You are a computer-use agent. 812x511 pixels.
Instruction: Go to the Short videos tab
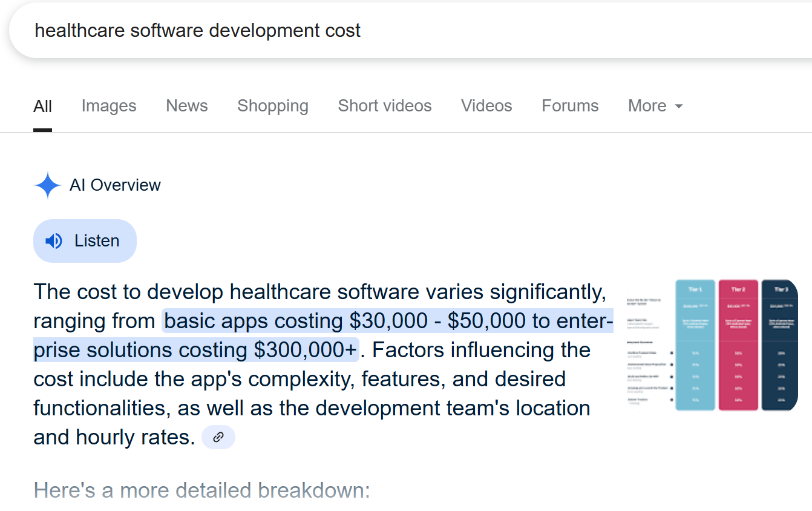click(385, 106)
